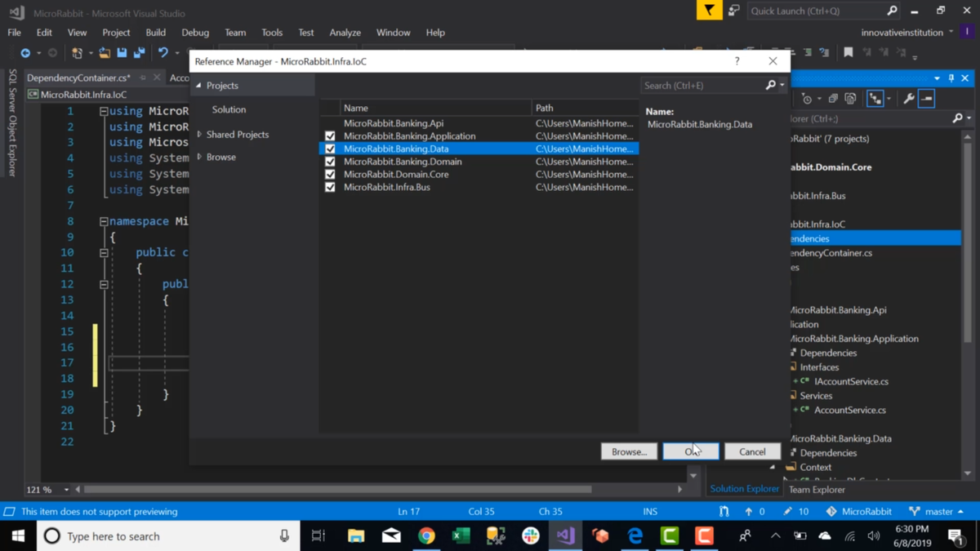Open the Build menu
The image size is (980, 551).
[155, 33]
